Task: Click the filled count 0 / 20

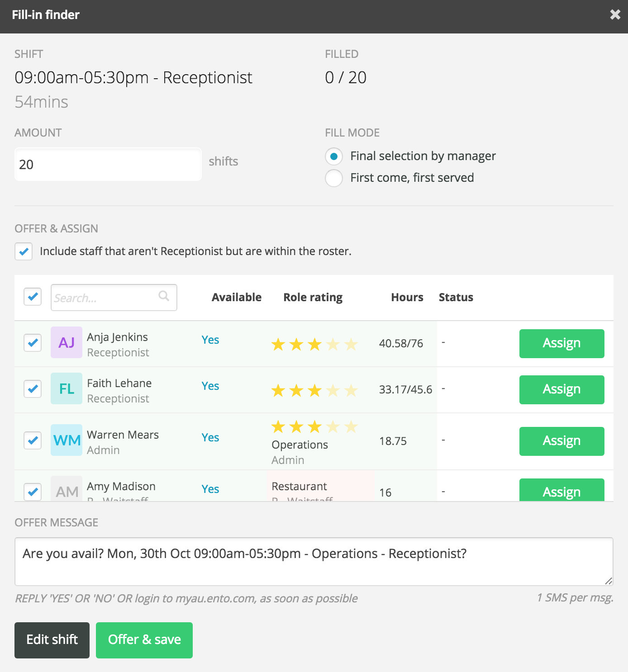Action: [x=346, y=77]
